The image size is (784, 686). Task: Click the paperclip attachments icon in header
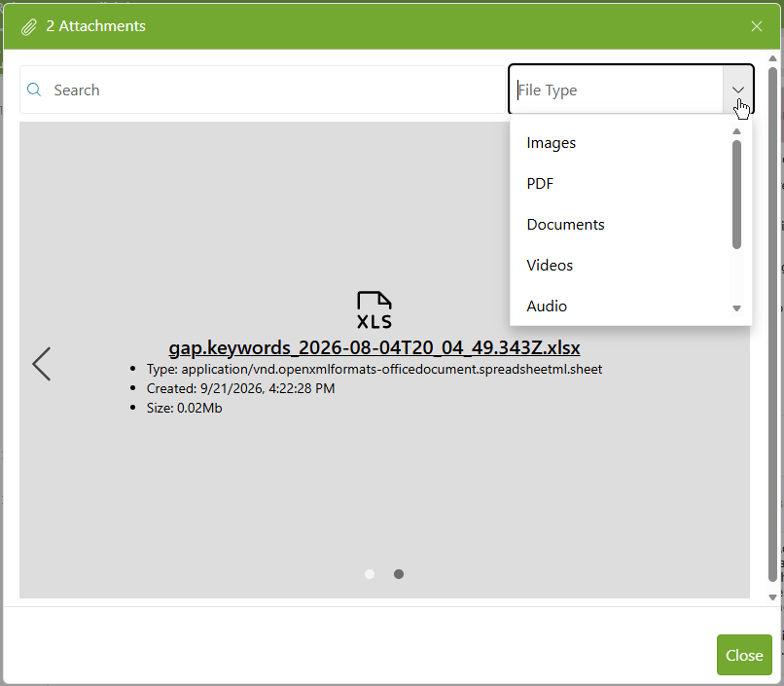pos(29,27)
